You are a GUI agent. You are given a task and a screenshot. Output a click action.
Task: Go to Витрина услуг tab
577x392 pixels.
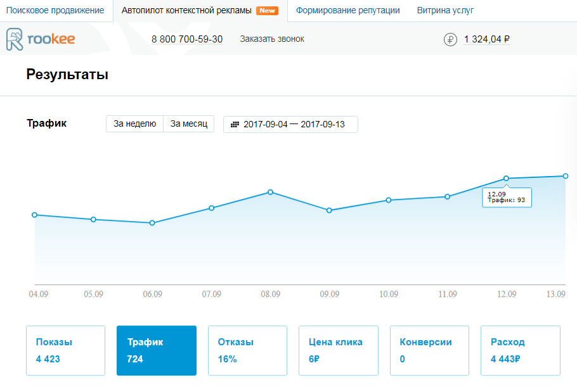445,11
